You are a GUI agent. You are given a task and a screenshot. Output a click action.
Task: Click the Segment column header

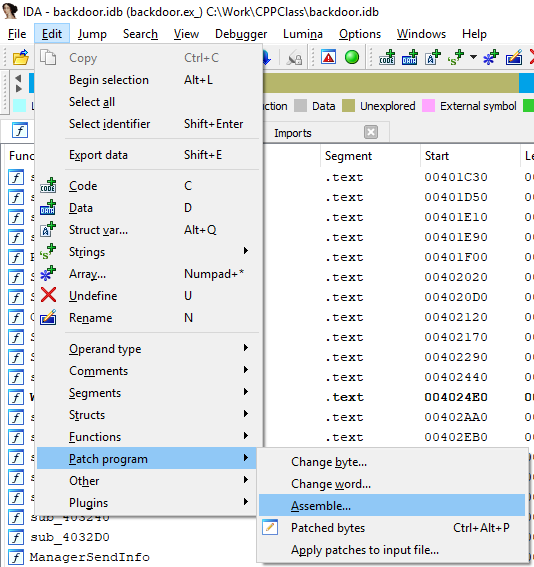pyautogui.click(x=370, y=156)
